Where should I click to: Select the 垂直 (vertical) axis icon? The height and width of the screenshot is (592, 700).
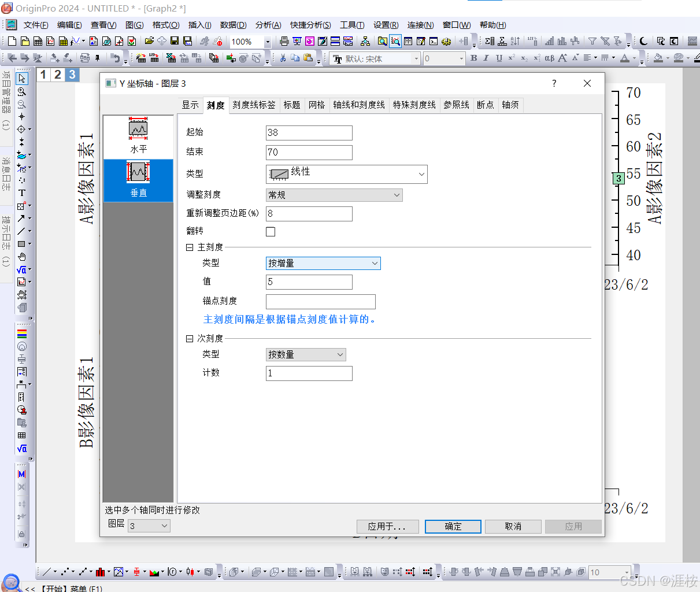pos(138,180)
